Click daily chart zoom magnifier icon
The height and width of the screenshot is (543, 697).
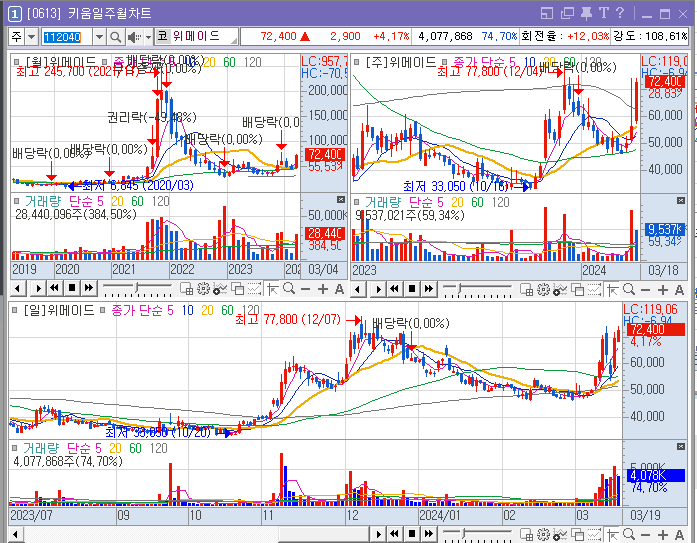click(x=629, y=535)
